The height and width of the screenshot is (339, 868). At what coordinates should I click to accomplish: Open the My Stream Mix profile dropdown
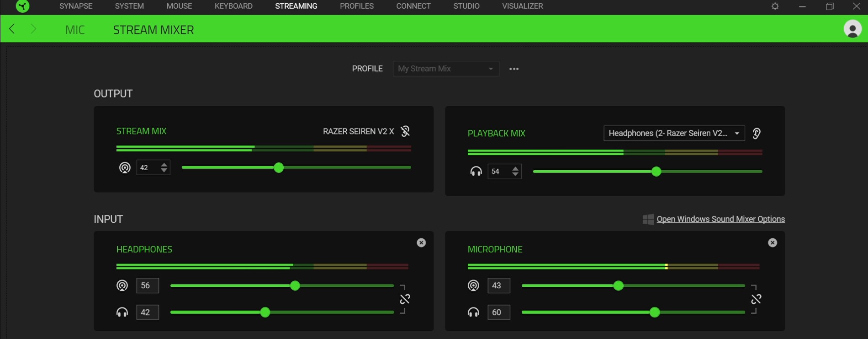pos(446,69)
